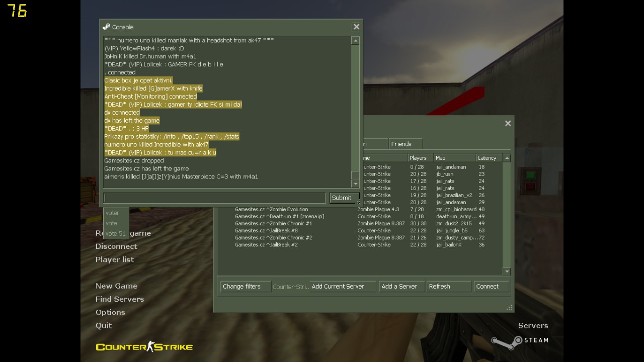The height and width of the screenshot is (362, 644).
Task: Click console line 'dx has left the game'
Action: [132, 121]
